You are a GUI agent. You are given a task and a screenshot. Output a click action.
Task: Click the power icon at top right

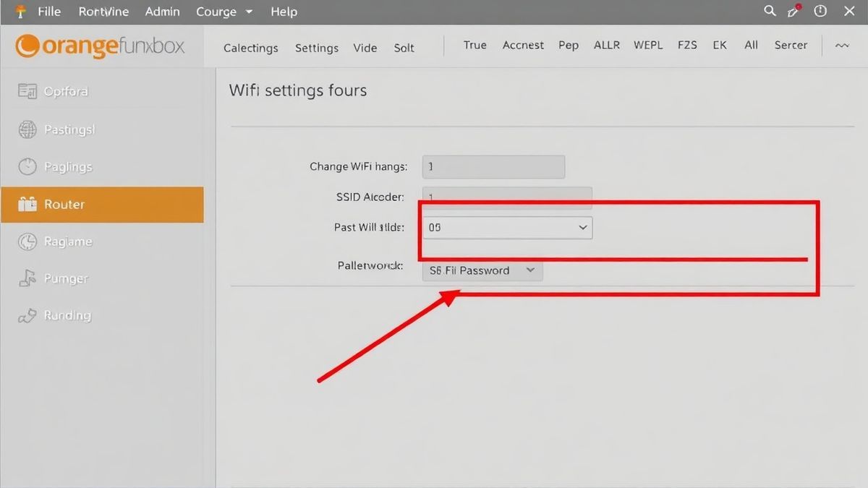click(x=820, y=11)
